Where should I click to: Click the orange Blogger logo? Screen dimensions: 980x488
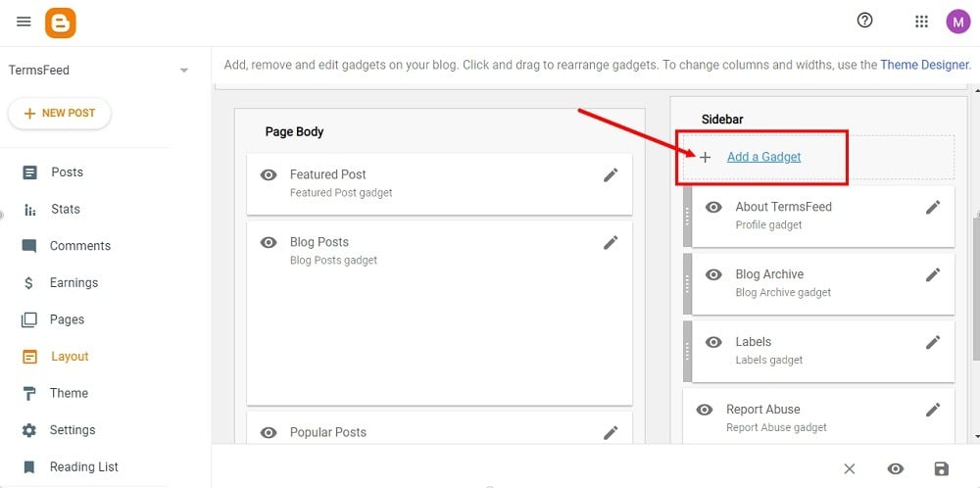(61, 24)
